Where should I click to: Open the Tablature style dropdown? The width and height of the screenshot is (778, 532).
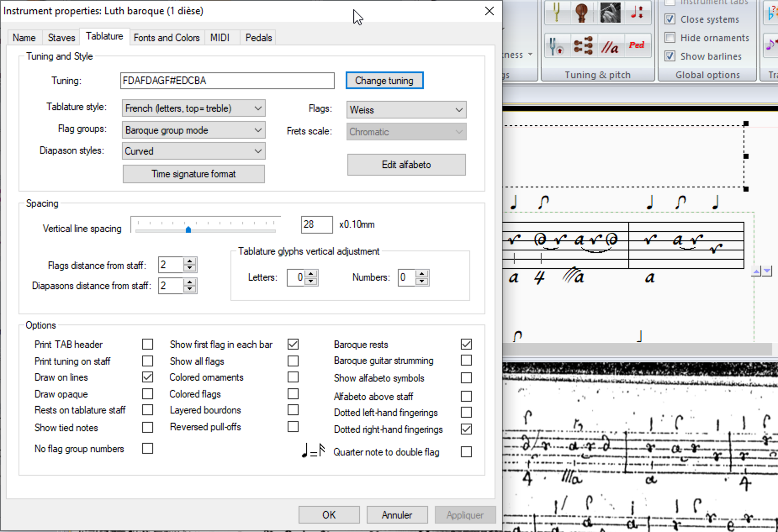(193, 108)
